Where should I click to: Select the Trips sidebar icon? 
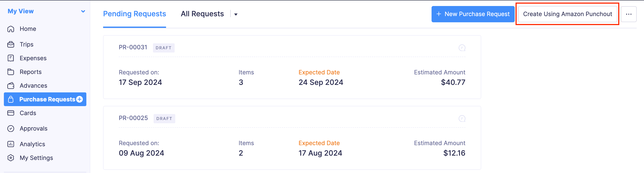tap(11, 44)
